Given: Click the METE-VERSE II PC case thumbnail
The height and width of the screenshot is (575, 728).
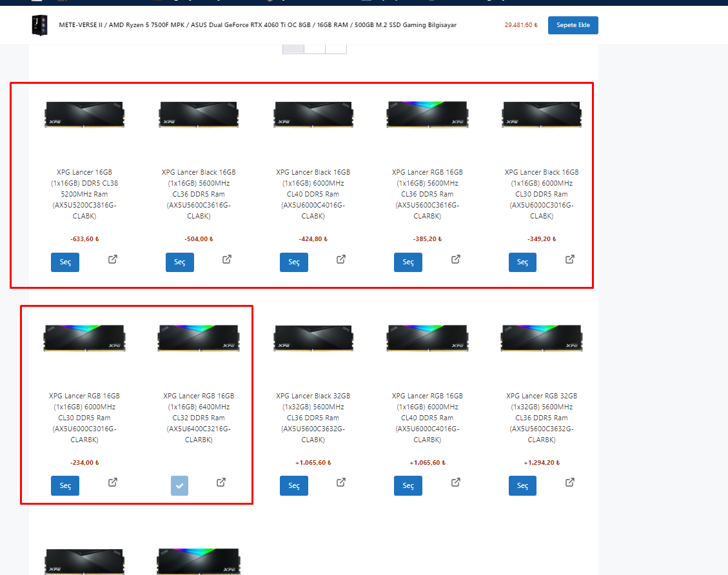Looking at the screenshot, I should [39, 25].
